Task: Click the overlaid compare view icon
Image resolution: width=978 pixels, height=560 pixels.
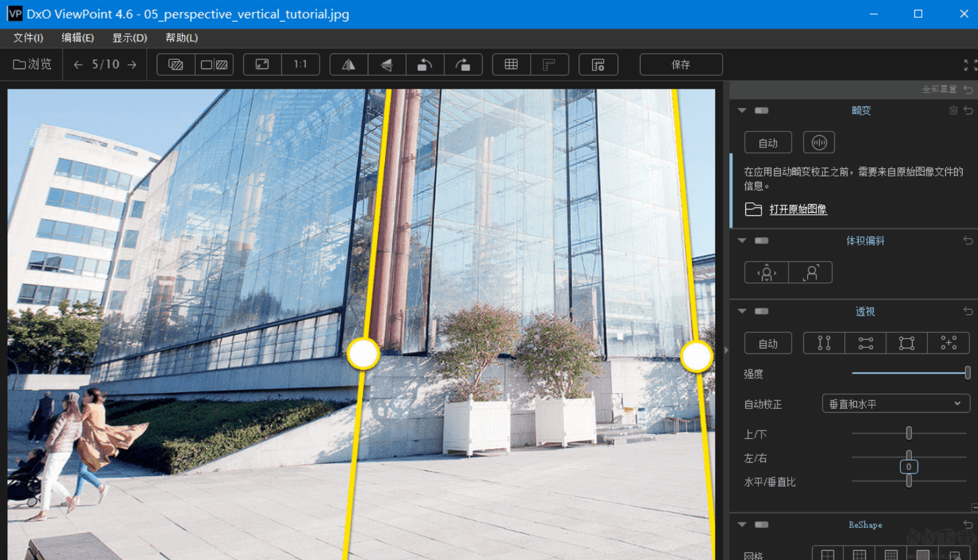Action: click(176, 65)
